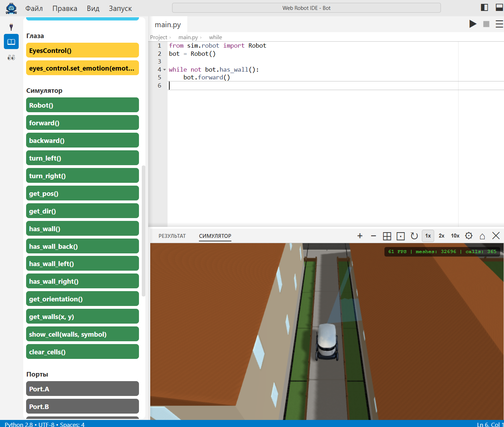
Task: Open the Запуск menu
Action: pyautogui.click(x=120, y=8)
